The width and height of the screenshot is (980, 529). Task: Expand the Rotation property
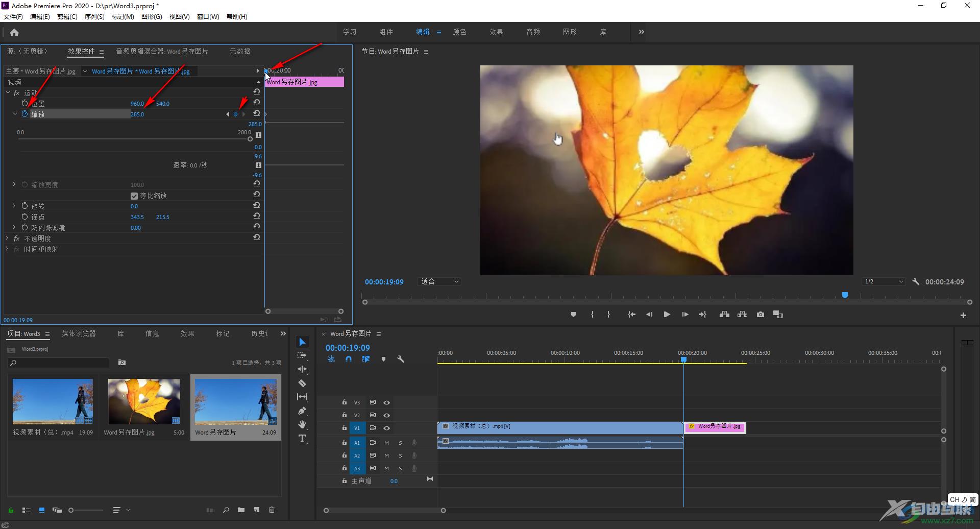pyautogui.click(x=14, y=206)
